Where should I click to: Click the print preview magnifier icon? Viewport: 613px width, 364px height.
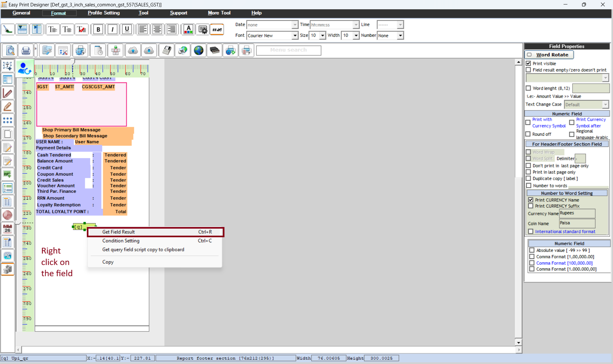coord(10,50)
